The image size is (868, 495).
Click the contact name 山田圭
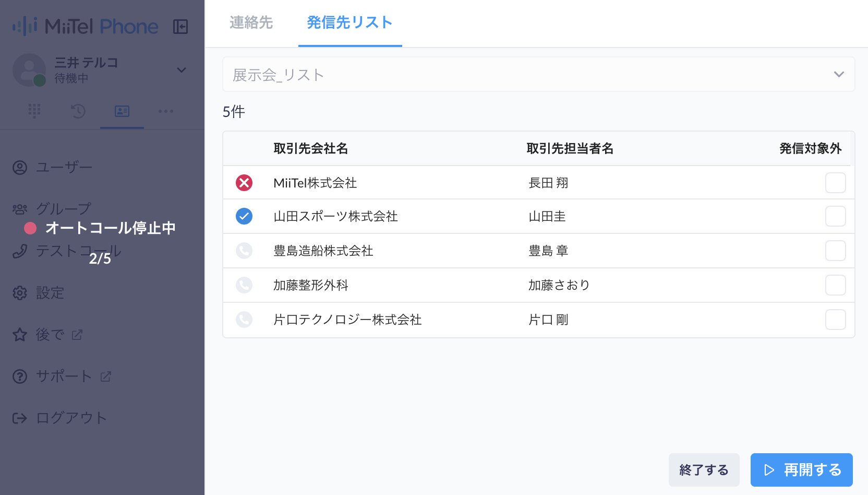[x=547, y=216]
